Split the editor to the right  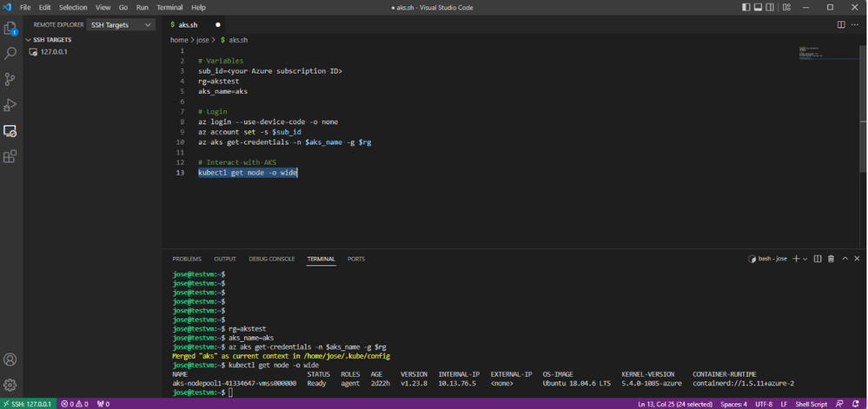coord(841,25)
